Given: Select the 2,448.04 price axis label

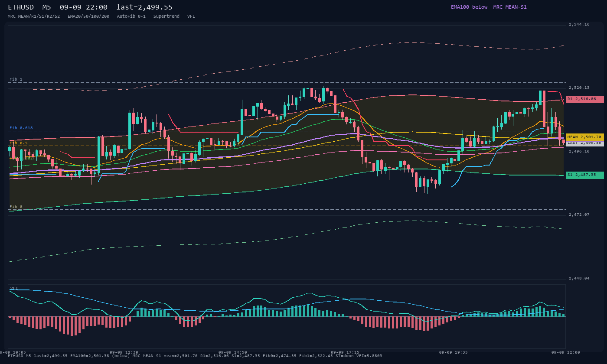Looking at the screenshot, I should click(x=579, y=279).
